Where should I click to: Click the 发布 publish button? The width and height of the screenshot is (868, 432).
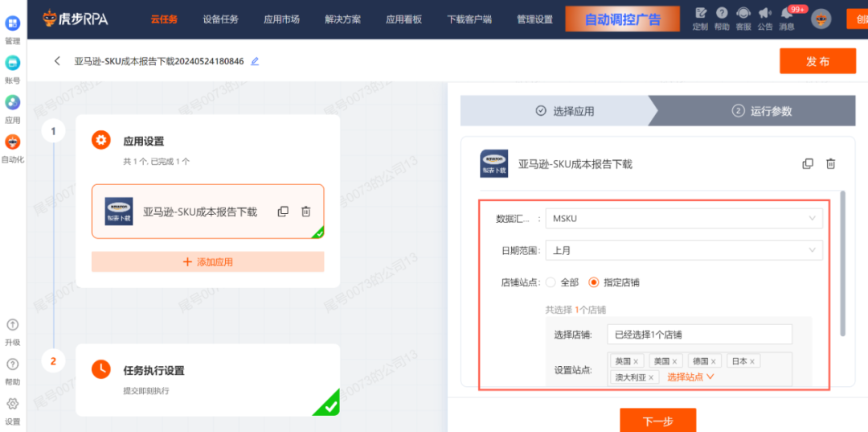pyautogui.click(x=817, y=61)
